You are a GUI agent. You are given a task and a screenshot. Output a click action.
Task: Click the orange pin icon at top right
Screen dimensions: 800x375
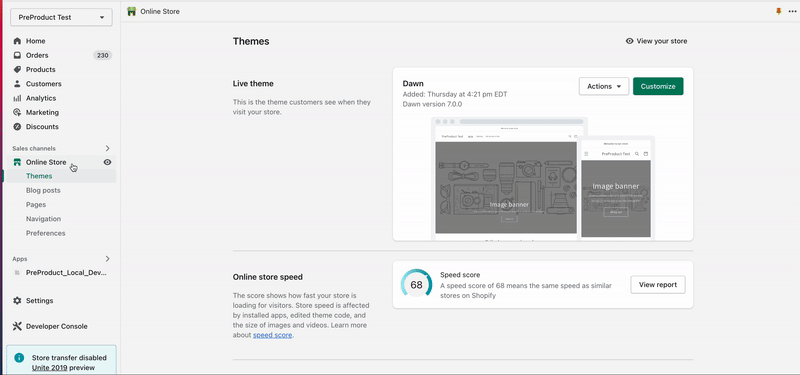(779, 11)
